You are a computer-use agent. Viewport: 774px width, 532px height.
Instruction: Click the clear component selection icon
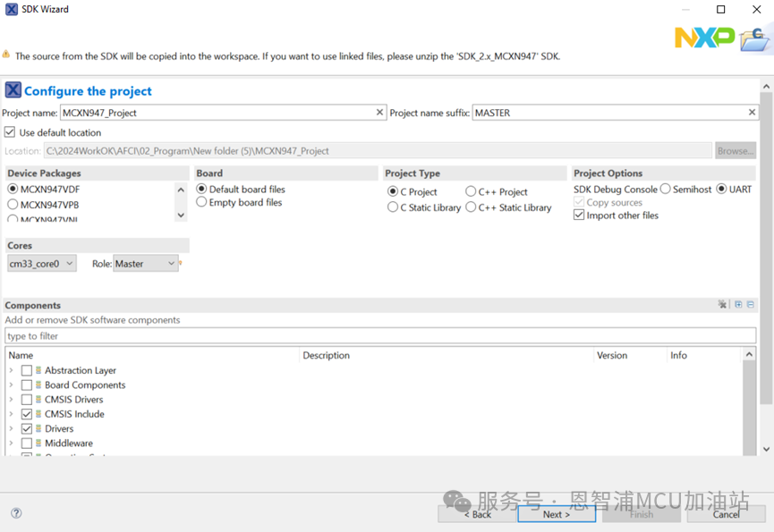point(722,304)
